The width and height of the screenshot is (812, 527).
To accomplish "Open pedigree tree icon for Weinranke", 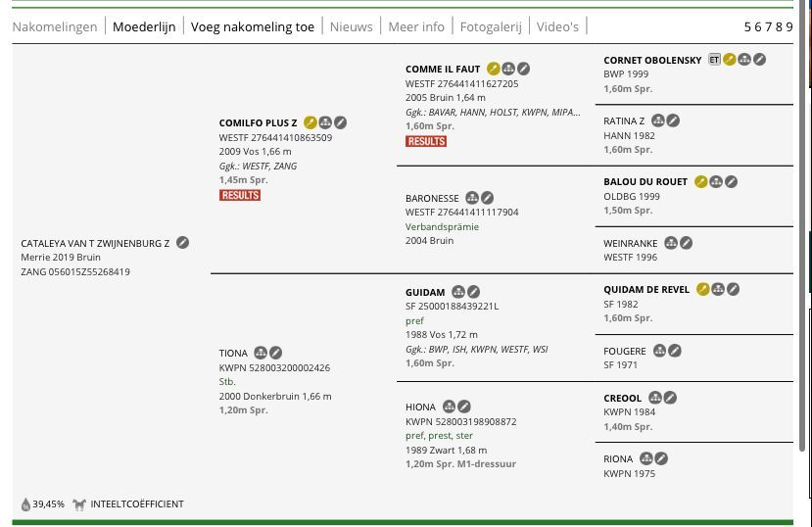I will click(671, 243).
